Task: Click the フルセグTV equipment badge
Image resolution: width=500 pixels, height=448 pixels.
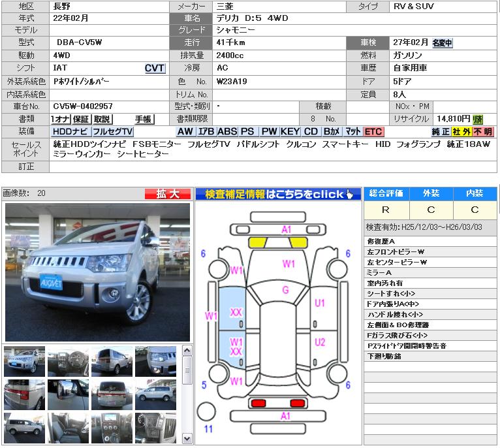Action: 112,131
